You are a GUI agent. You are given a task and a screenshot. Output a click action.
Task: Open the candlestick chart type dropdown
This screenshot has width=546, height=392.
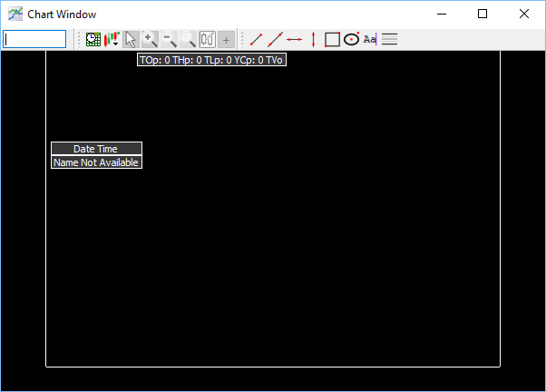click(112, 39)
